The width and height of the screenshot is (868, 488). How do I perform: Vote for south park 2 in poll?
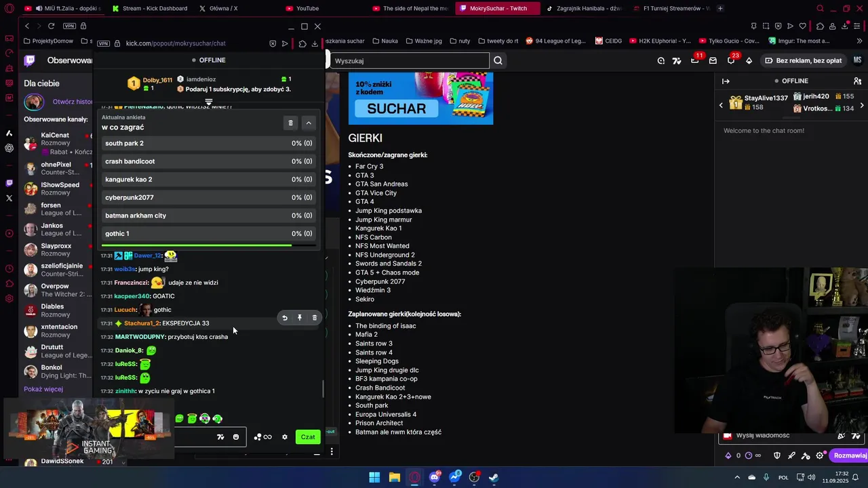[x=208, y=143]
